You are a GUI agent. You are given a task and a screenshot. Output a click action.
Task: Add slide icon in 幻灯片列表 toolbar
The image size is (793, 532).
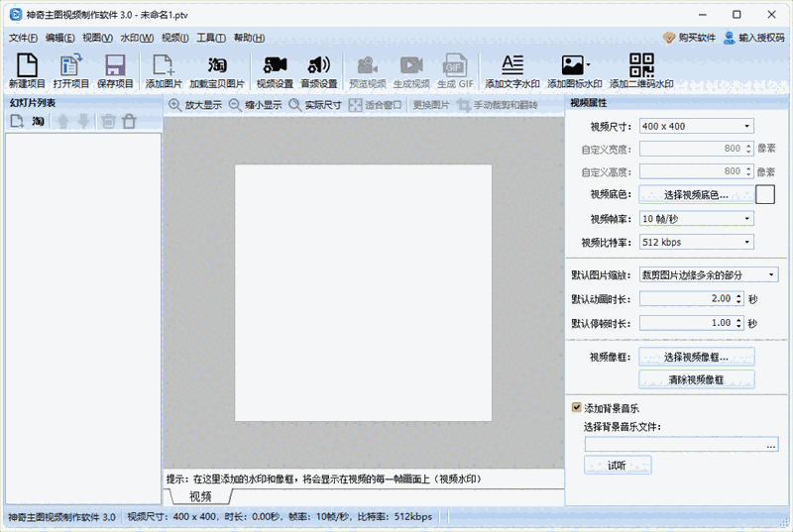[x=17, y=121]
